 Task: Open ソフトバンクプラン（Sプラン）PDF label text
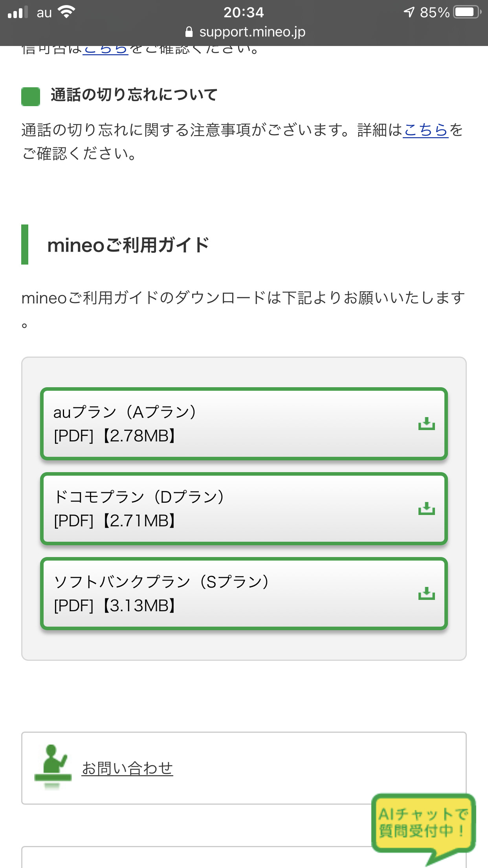pos(161,594)
